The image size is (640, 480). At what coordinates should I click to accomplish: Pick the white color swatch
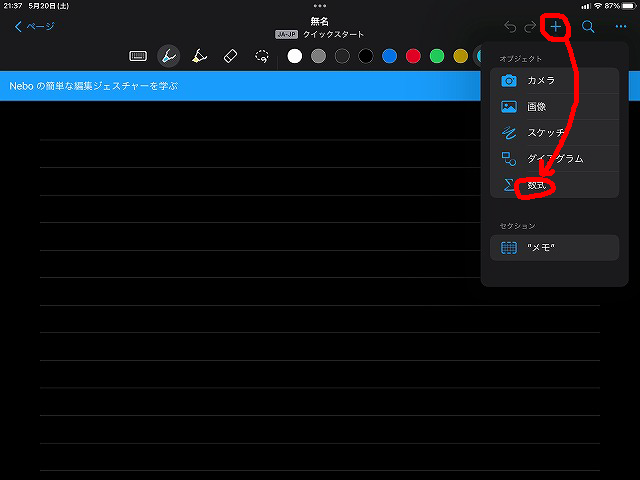click(x=294, y=56)
